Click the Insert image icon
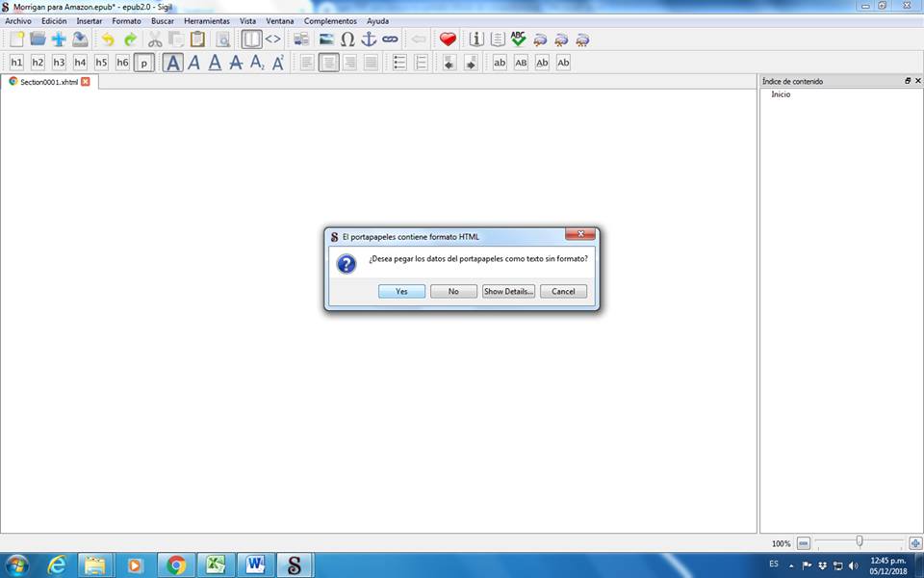Viewport: 924px width, 578px height. point(326,39)
